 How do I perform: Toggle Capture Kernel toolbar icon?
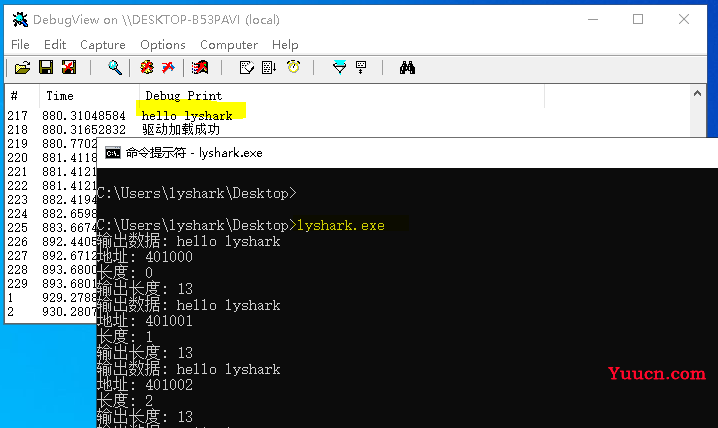[x=168, y=68]
